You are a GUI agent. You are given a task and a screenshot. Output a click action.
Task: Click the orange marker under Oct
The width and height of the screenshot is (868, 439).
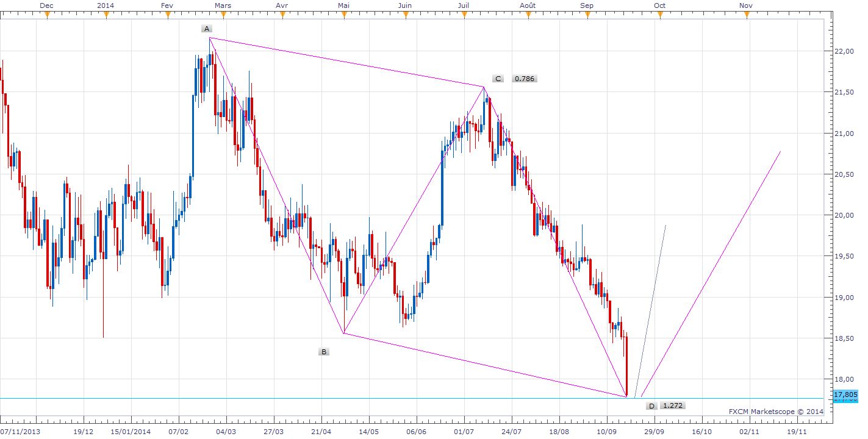coord(659,15)
